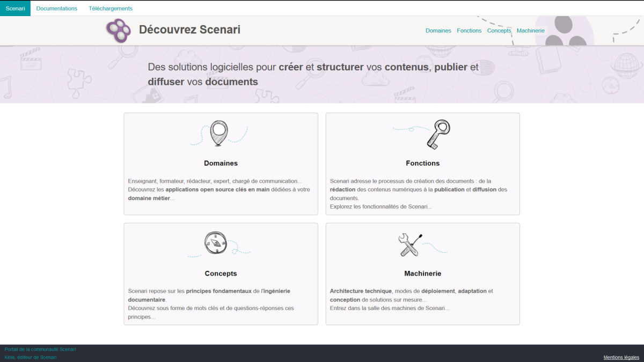The width and height of the screenshot is (644, 362).
Task: Select the Scenari tab in top bar
Action: 15,8
